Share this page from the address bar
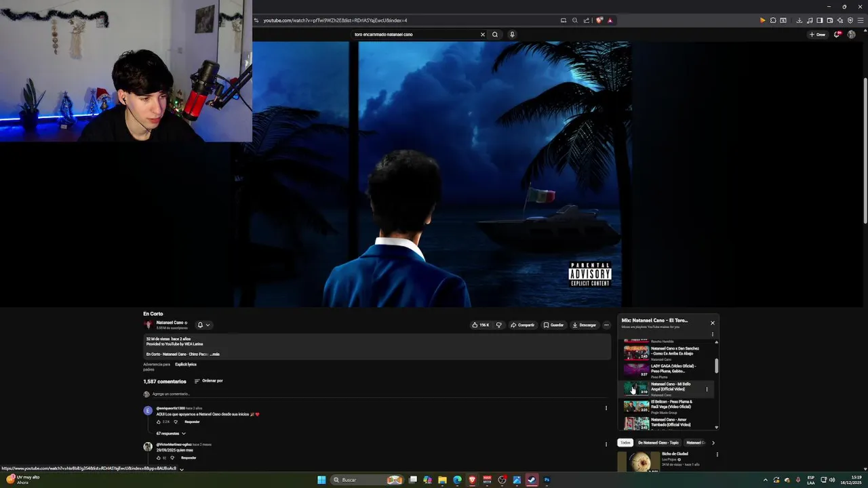This screenshot has height=488, width=868. (x=587, y=20)
